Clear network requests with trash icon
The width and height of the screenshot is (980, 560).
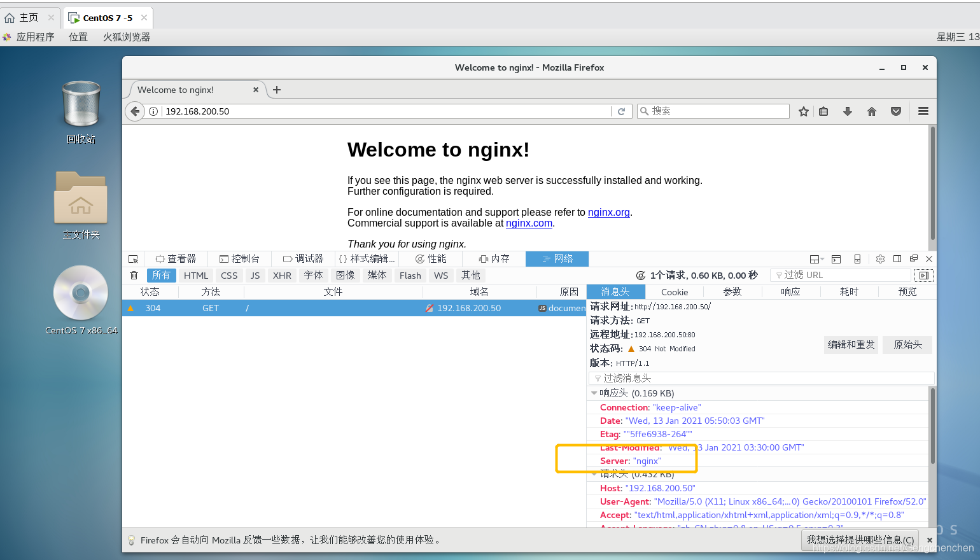[134, 276]
